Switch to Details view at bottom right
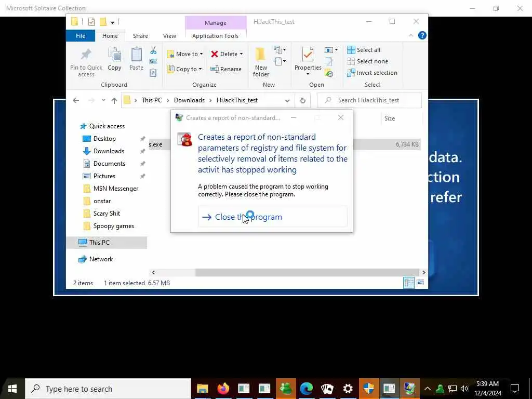The image size is (532, 399). pyautogui.click(x=409, y=283)
